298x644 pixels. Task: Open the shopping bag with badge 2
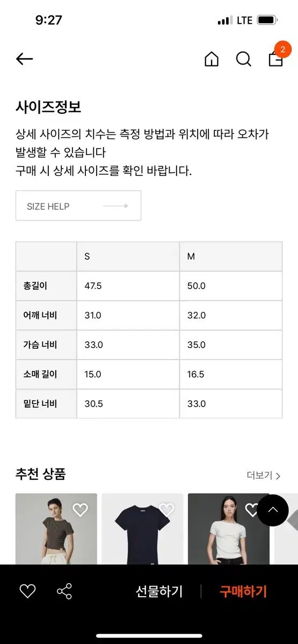click(277, 56)
